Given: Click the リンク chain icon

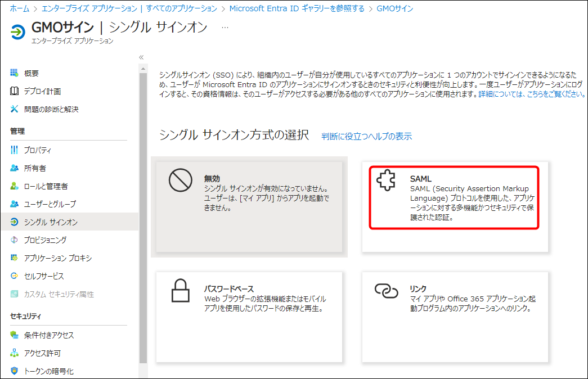Looking at the screenshot, I should coord(386,291).
